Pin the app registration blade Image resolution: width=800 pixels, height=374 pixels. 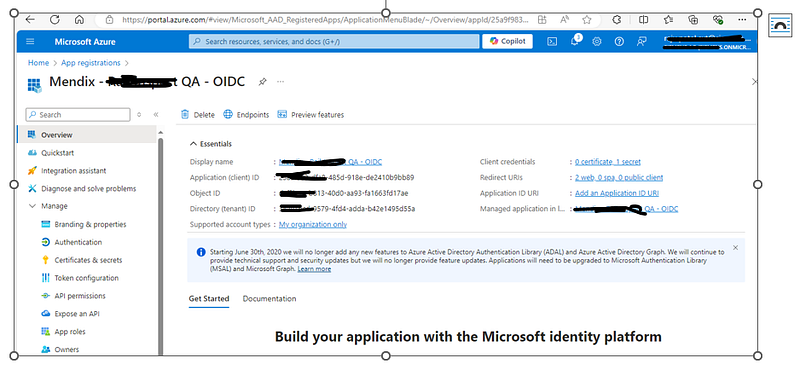262,82
